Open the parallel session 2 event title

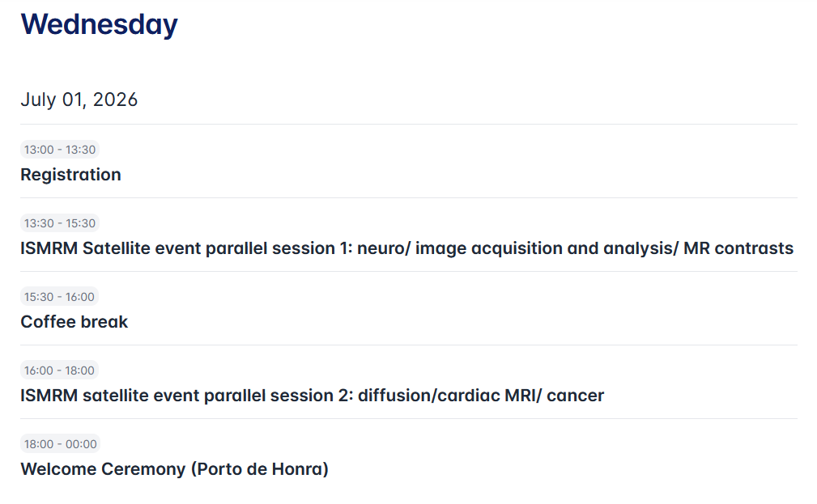click(x=312, y=396)
